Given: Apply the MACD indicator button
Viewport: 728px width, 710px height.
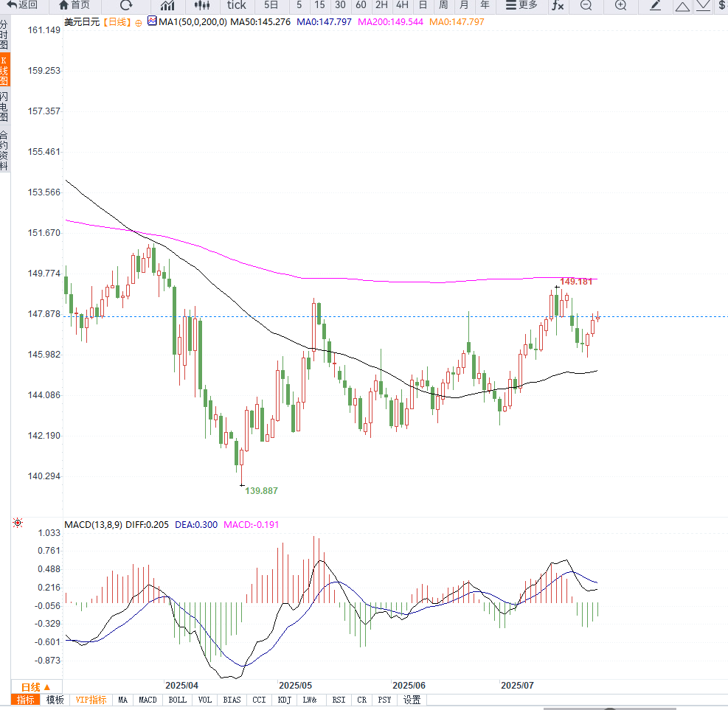Looking at the screenshot, I should [x=148, y=700].
